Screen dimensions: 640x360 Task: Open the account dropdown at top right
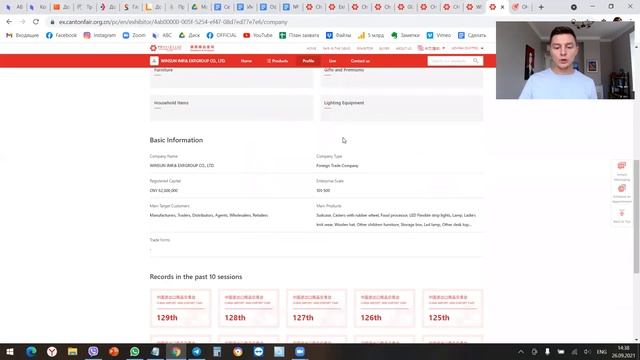(x=467, y=48)
